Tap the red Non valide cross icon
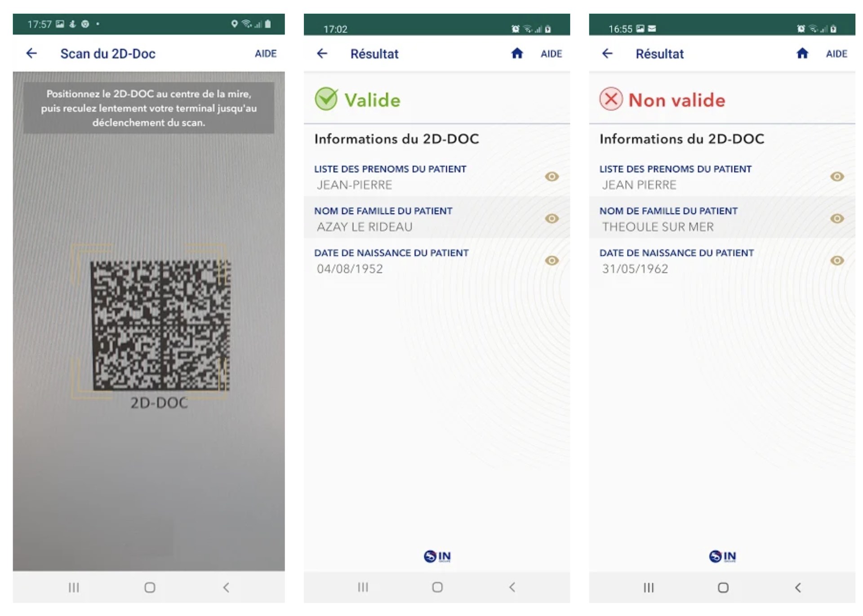 pos(611,99)
